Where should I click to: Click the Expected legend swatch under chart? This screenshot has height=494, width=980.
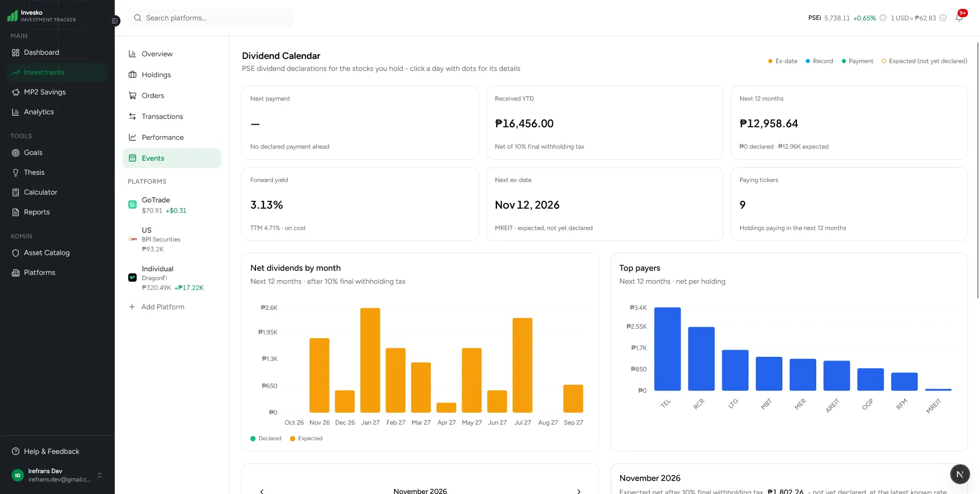(x=293, y=438)
